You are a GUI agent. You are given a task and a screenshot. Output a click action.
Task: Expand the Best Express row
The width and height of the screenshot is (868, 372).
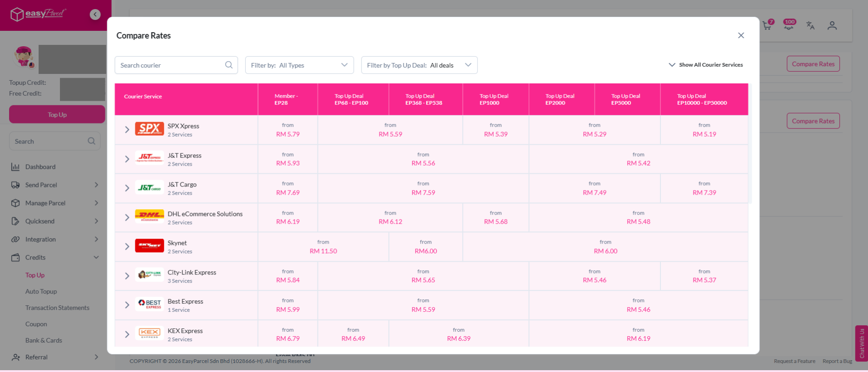(127, 305)
